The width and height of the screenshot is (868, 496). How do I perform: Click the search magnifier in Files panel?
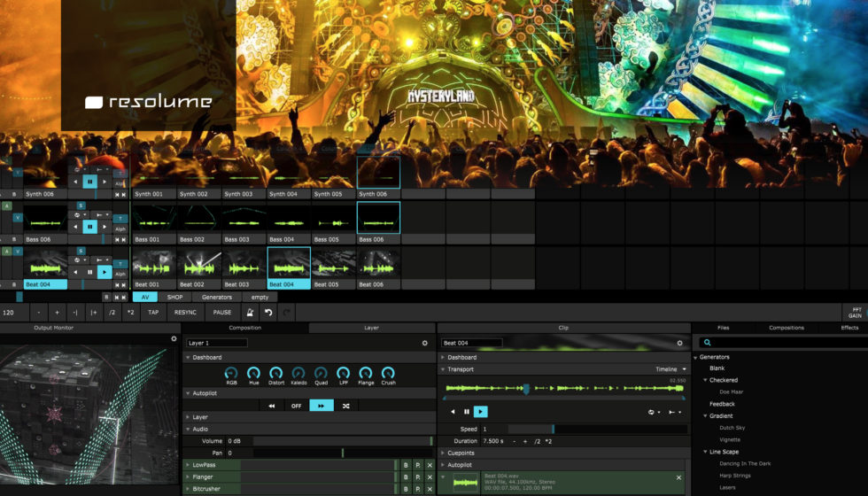(707, 343)
